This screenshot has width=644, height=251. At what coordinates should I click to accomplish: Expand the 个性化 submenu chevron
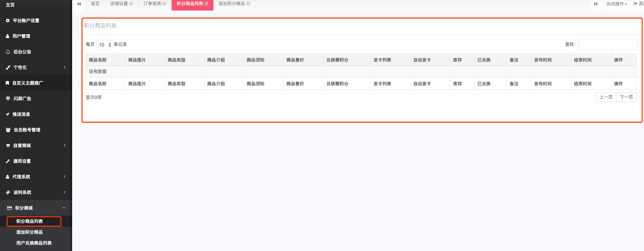[65, 67]
